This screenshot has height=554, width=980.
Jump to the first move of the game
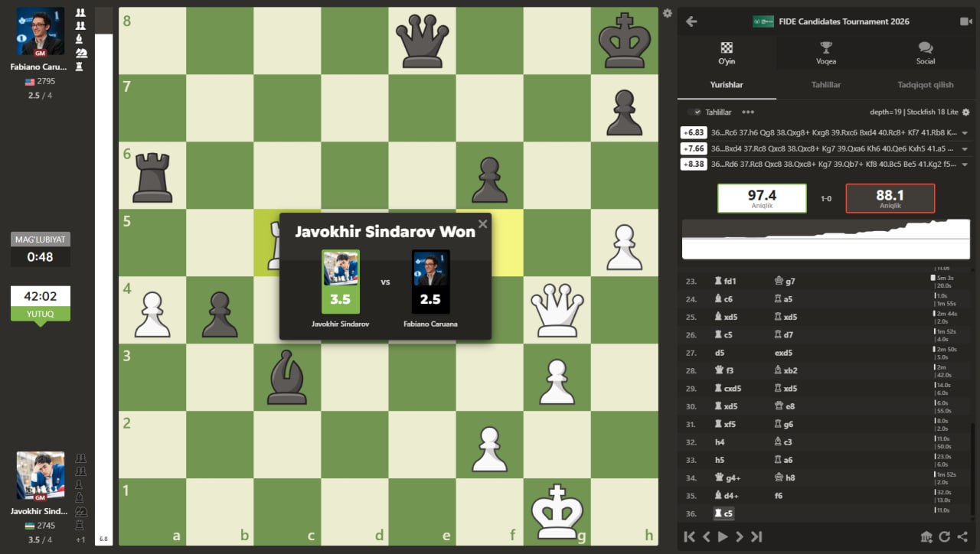[689, 536]
